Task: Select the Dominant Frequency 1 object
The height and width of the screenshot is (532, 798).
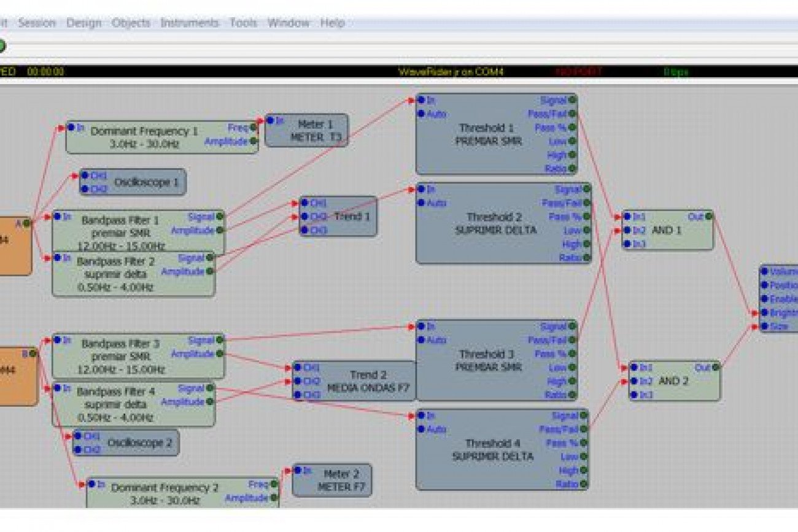Action: 145,137
